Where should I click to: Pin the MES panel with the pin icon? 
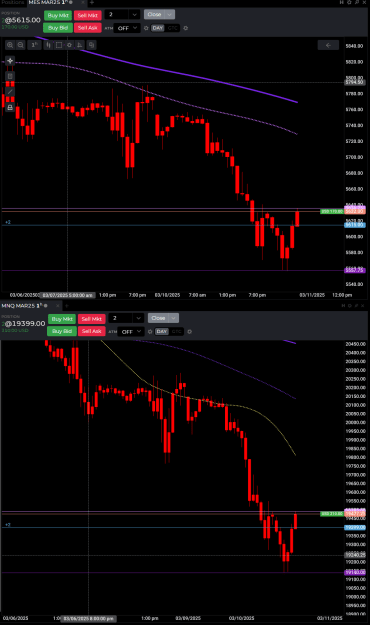[x=357, y=2]
